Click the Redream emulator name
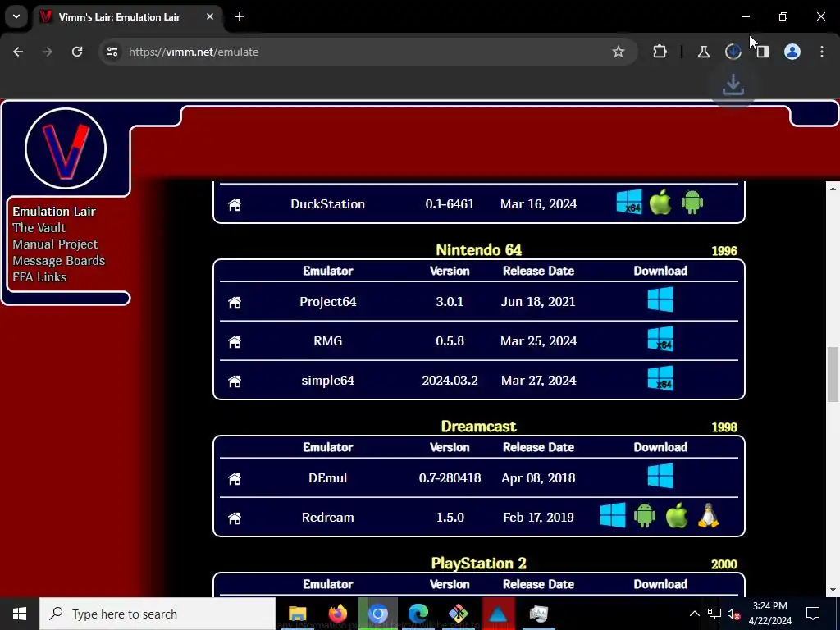Viewport: 840px width, 630px height. pos(327,517)
